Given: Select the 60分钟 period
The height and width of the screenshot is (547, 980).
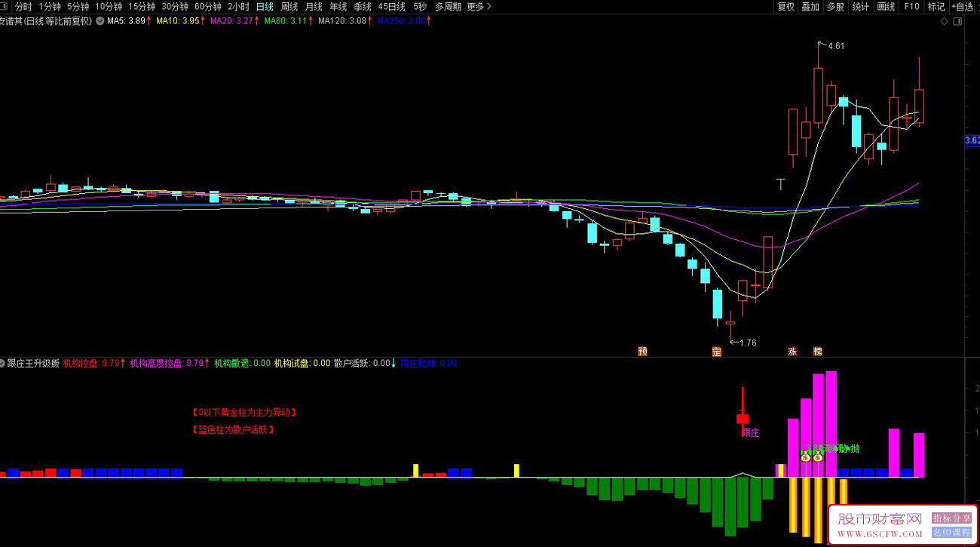Looking at the screenshot, I should (x=208, y=6).
